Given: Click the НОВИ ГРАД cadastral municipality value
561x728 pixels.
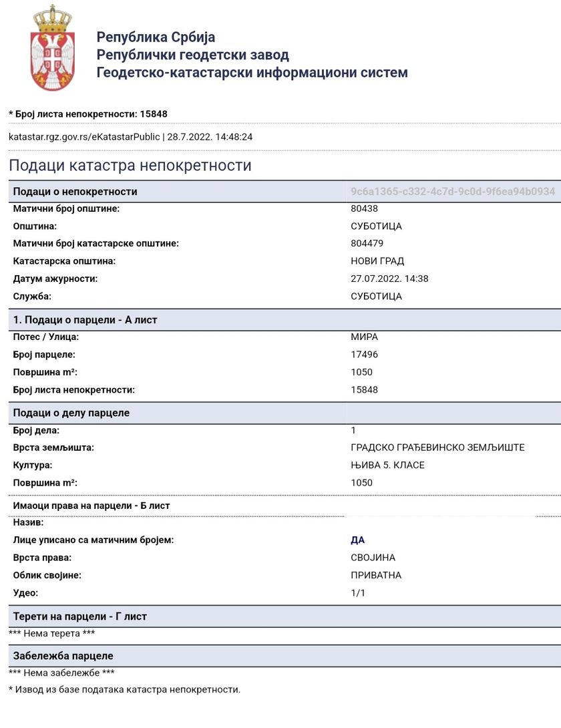Looking at the screenshot, I should pyautogui.click(x=377, y=261).
